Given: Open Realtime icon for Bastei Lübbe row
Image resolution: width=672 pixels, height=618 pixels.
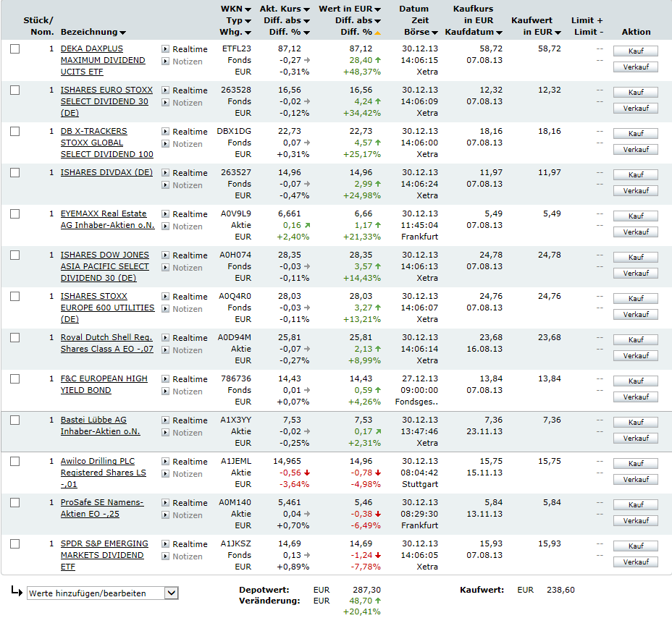Looking at the screenshot, I should pyautogui.click(x=165, y=420).
